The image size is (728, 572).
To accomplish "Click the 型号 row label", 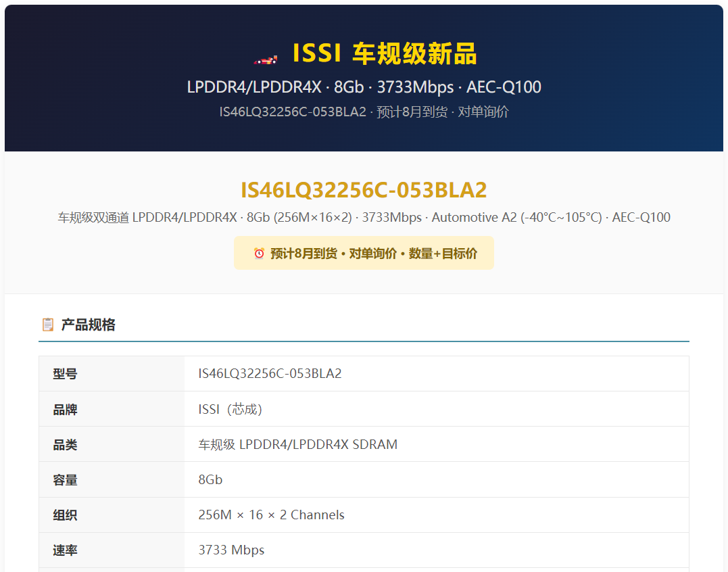I will tap(65, 374).
